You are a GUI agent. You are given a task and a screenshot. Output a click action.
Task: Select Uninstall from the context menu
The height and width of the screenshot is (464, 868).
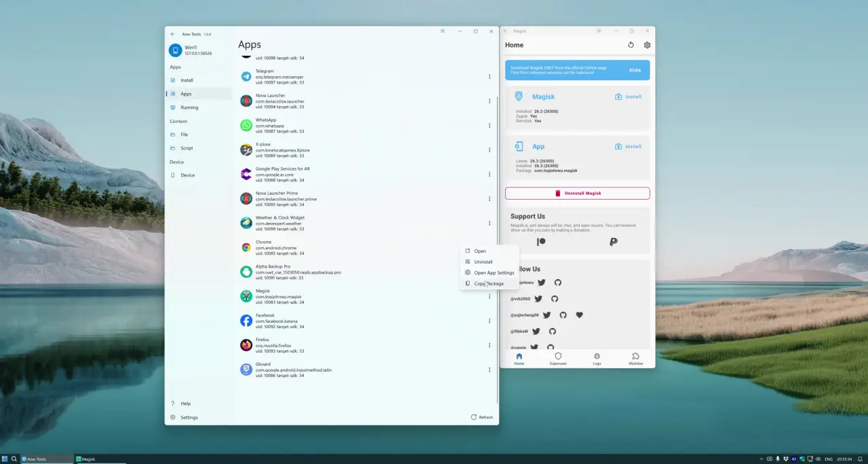[483, 262]
